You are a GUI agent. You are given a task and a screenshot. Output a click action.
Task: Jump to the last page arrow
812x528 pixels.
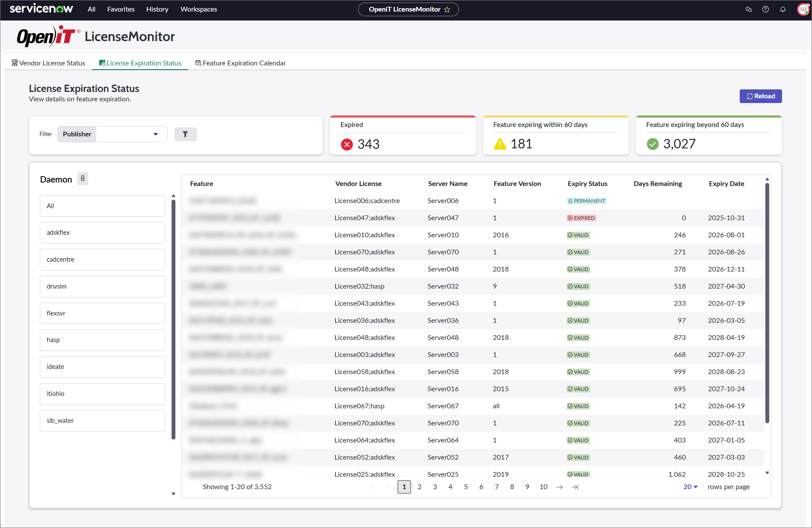coord(575,487)
